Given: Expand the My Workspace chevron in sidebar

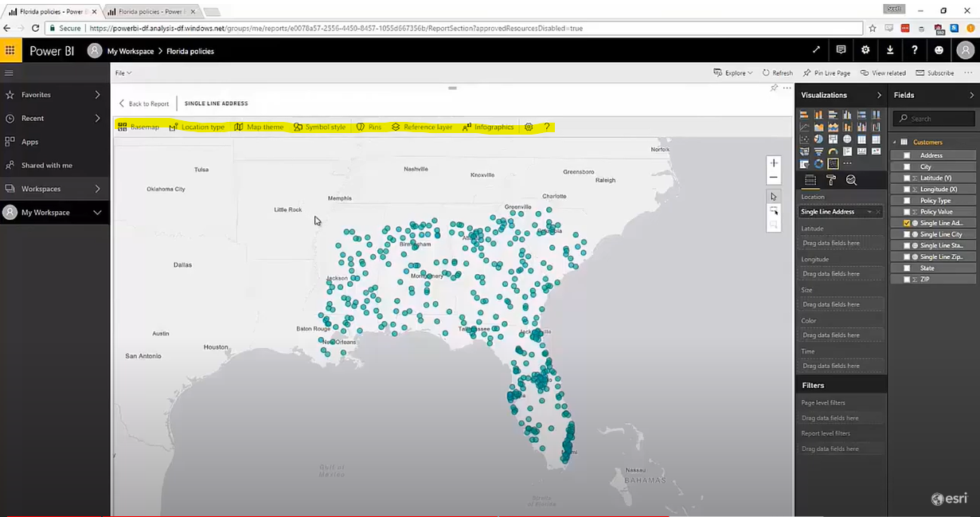Looking at the screenshot, I should click(x=99, y=213).
